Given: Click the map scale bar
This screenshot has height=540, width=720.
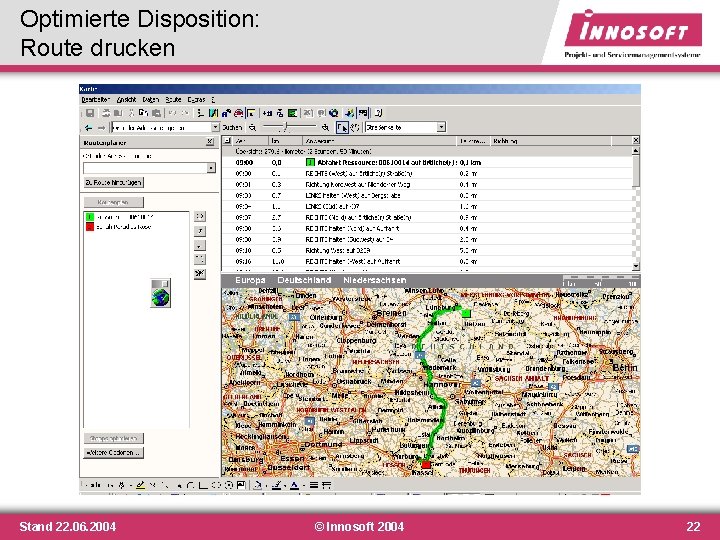Looking at the screenshot, I should [600, 281].
